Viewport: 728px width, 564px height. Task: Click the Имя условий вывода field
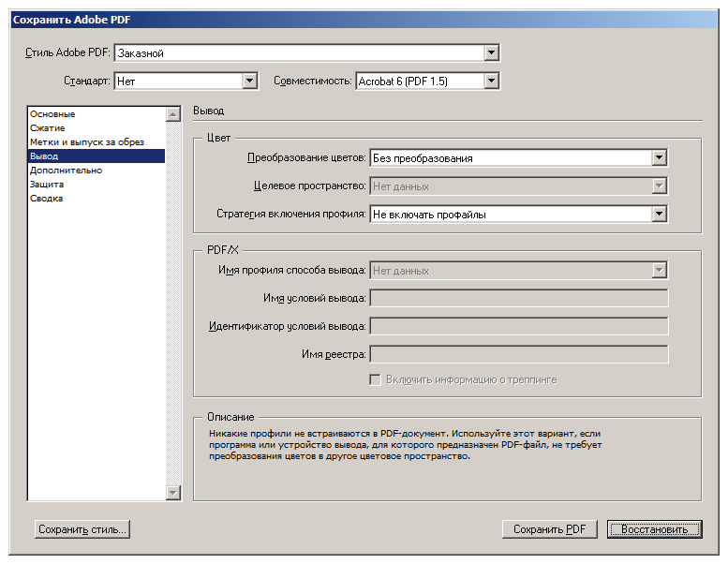[519, 298]
